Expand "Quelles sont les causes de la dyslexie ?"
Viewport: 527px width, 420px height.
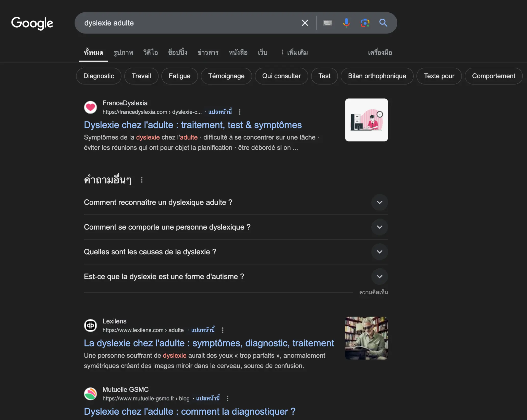pyautogui.click(x=379, y=252)
